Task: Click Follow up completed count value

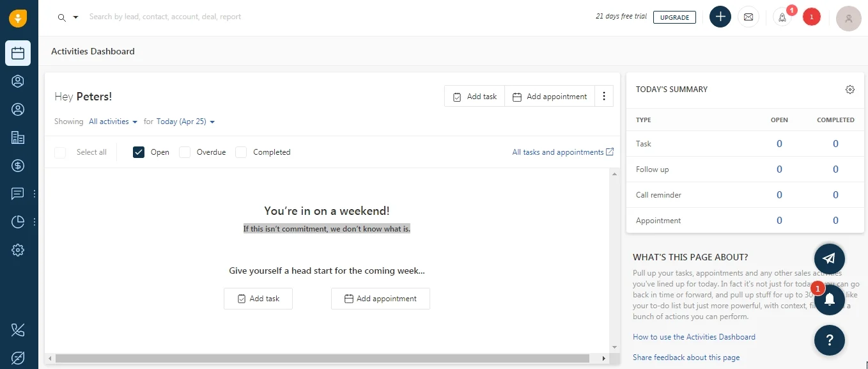Action: pyautogui.click(x=835, y=169)
